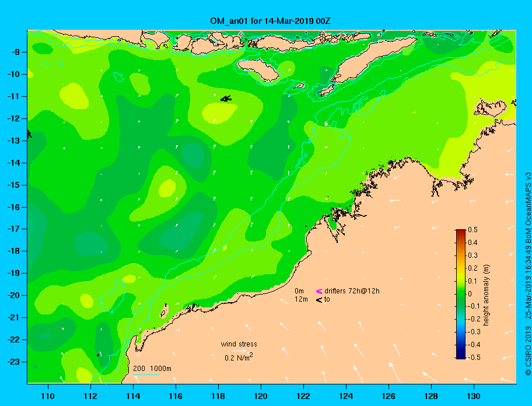Click the map title 'OM_an01 for 14-Mar-2019 00Z'

(x=270, y=21)
